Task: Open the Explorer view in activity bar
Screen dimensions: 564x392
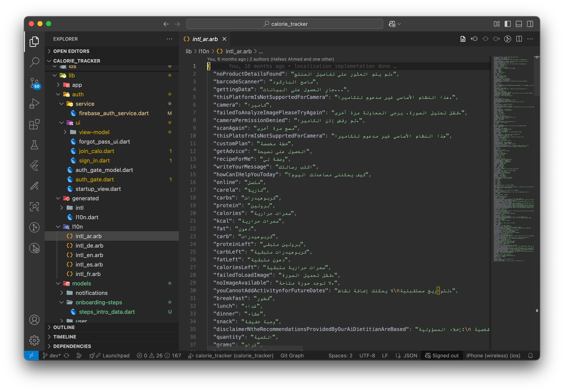Action: click(x=34, y=41)
